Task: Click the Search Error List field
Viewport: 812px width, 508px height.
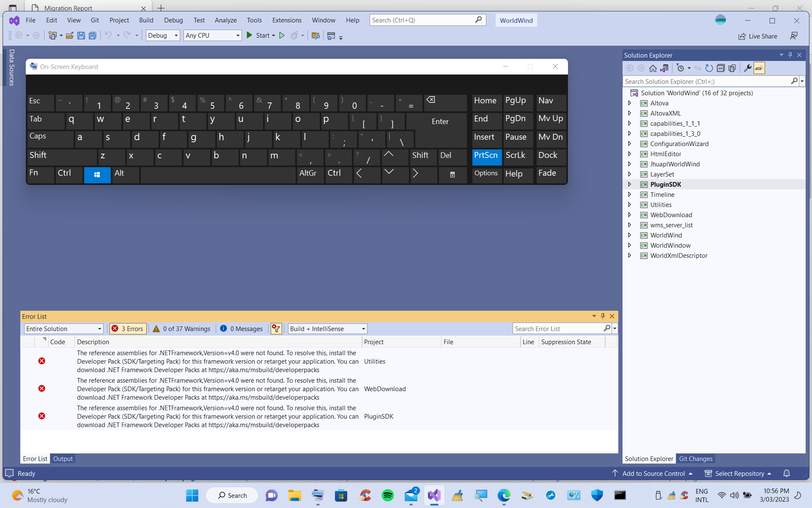Action: click(x=558, y=329)
